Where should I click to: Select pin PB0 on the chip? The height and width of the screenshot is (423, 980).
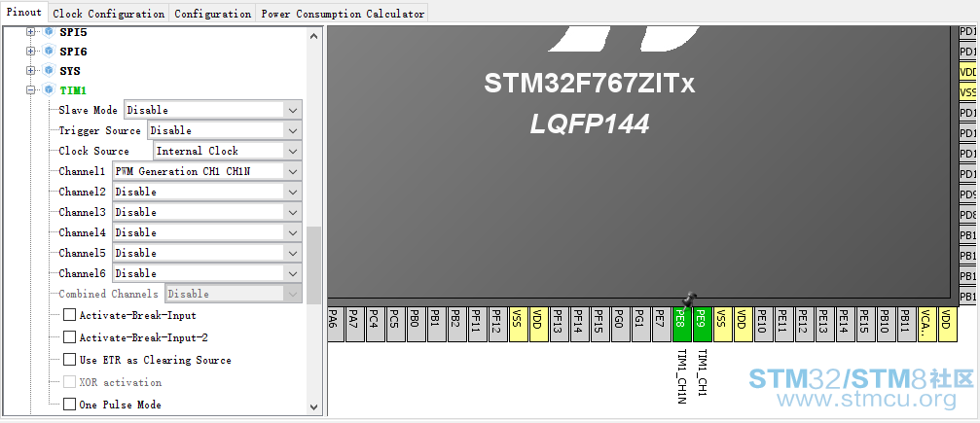417,324
